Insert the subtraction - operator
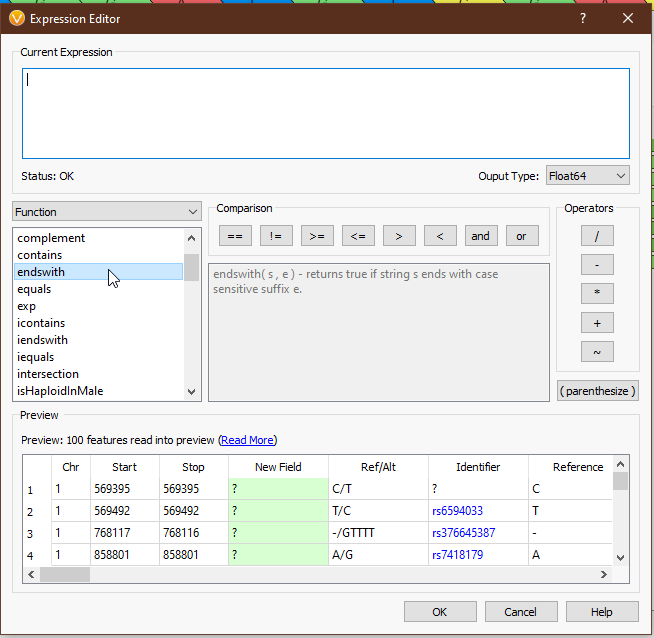The height and width of the screenshot is (638, 654). pos(597,265)
